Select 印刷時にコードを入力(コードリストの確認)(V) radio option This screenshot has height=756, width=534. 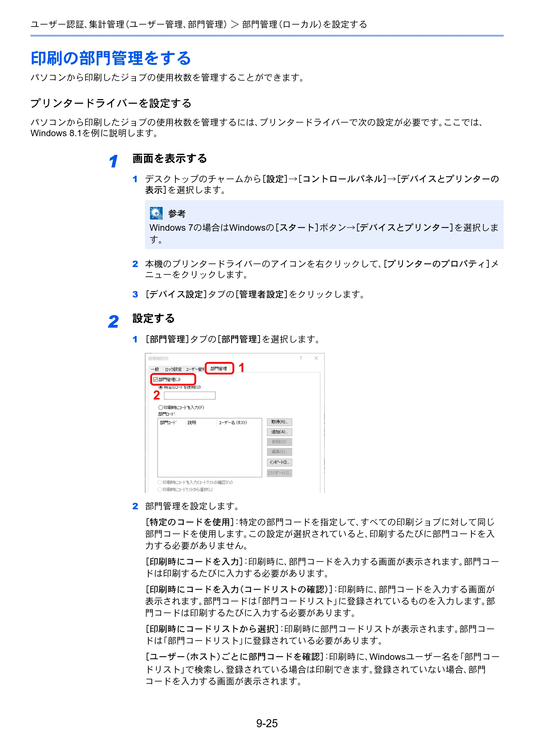tap(160, 482)
